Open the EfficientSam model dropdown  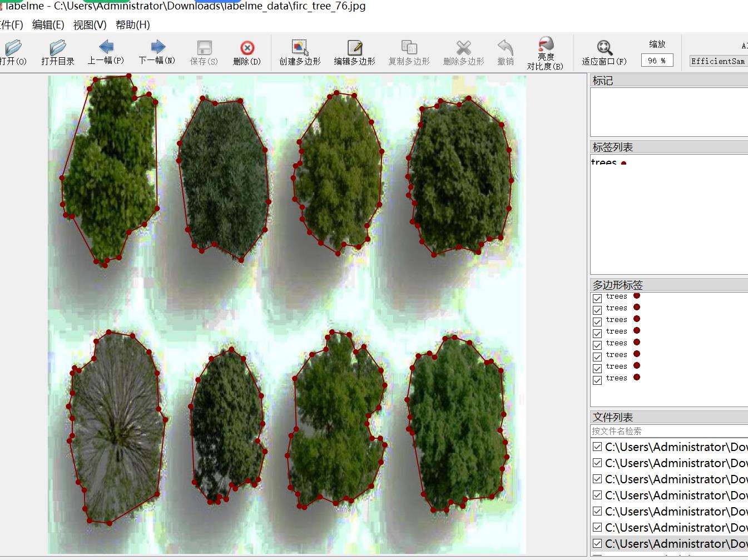click(x=718, y=61)
